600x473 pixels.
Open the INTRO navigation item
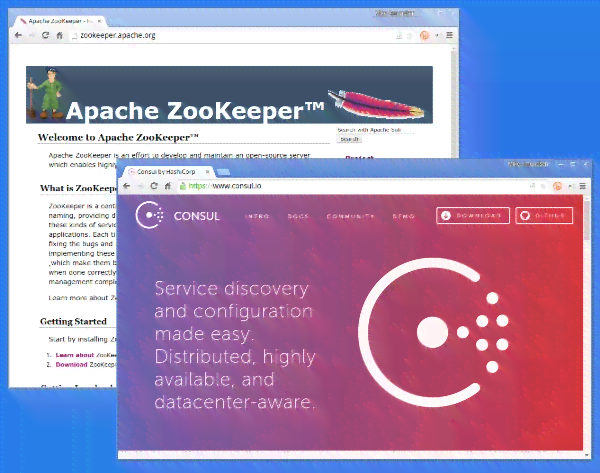click(x=257, y=216)
